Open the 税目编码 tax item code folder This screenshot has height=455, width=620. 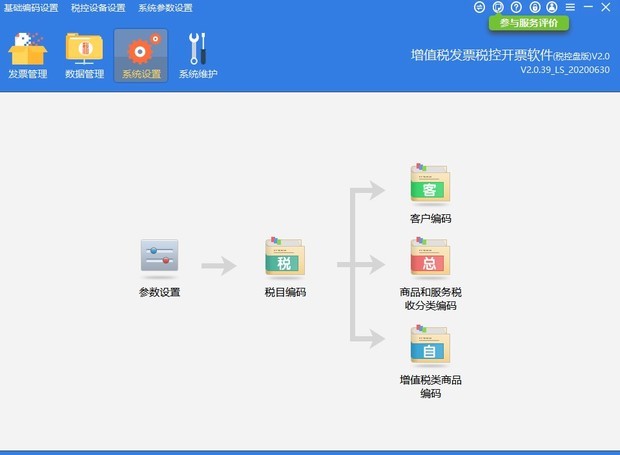tap(285, 256)
